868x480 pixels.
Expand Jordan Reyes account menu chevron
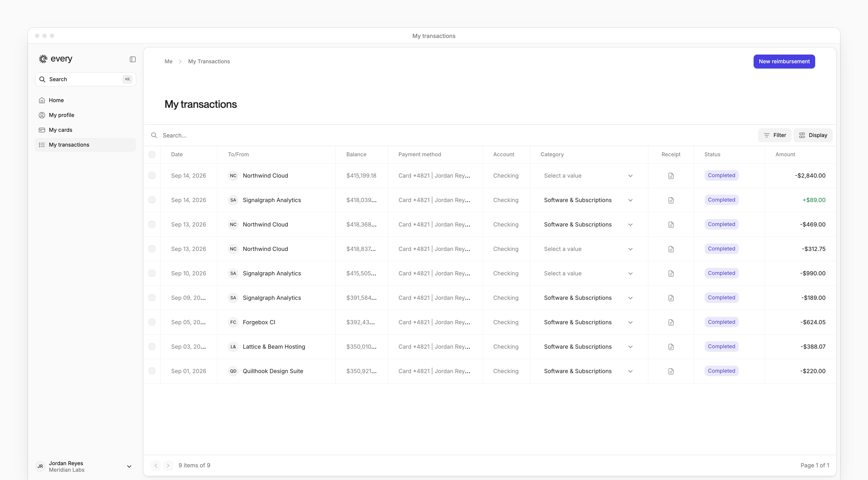click(x=129, y=466)
